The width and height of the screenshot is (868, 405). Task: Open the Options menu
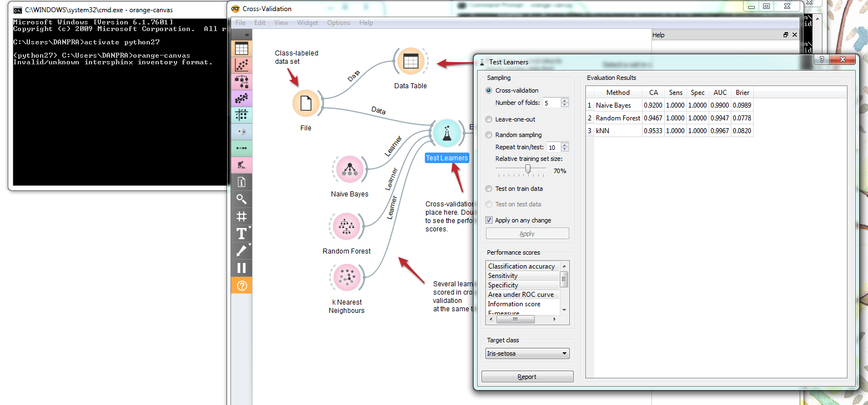tap(338, 23)
